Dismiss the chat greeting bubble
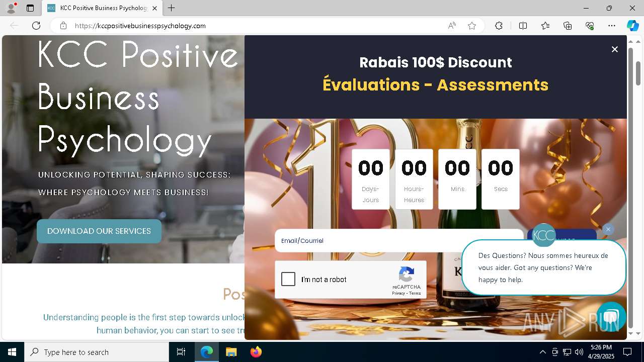644x362 pixels. 608,229
